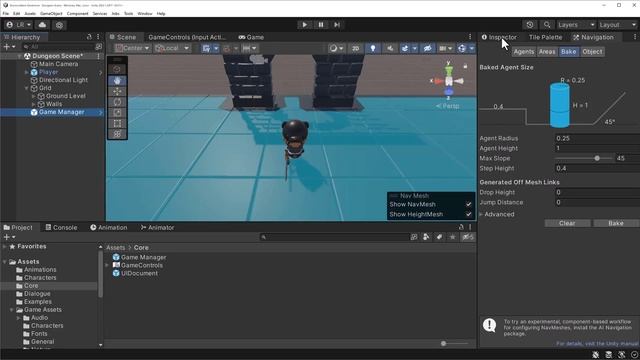Select the UIDocument asset
Viewport: 640px width, 360px height.
pos(135,273)
